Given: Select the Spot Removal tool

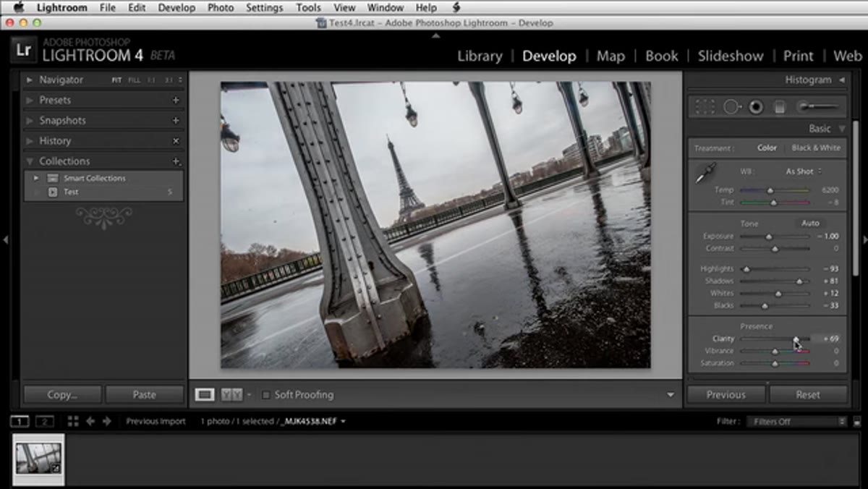Looking at the screenshot, I should pos(732,107).
